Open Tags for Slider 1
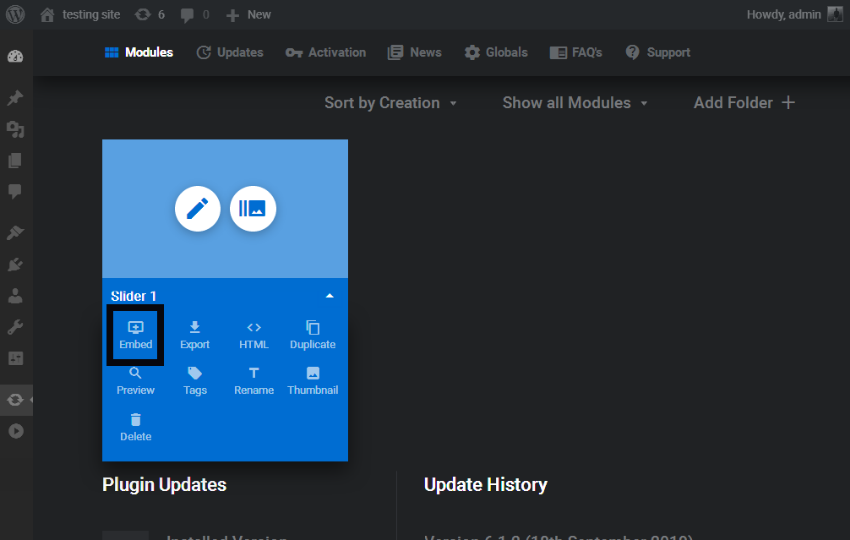Screen dimensions: 850x540 coord(195,381)
